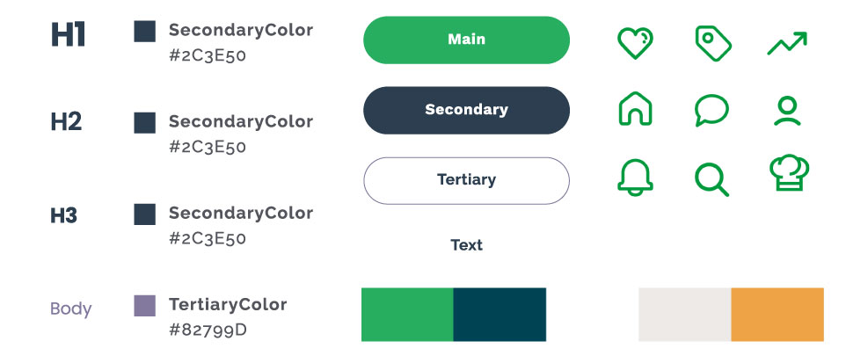Pick the dark teal palette swatch
The width and height of the screenshot is (868, 363).
[500, 315]
